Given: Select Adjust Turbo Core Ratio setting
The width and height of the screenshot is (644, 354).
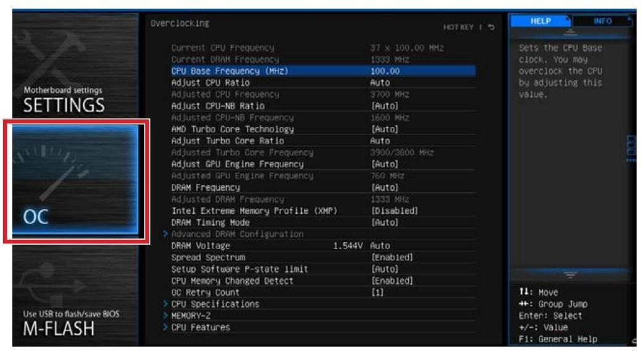Looking at the screenshot, I should pyautogui.click(x=323, y=141).
